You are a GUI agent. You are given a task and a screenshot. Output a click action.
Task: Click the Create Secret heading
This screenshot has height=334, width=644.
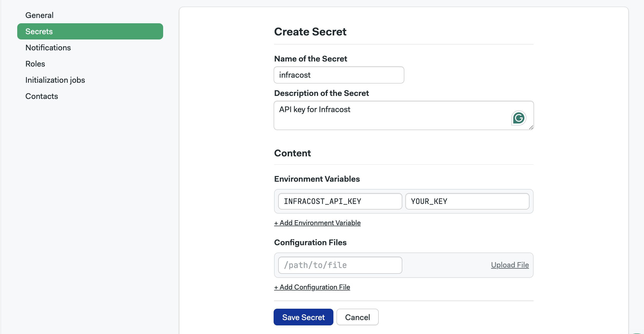point(310,32)
